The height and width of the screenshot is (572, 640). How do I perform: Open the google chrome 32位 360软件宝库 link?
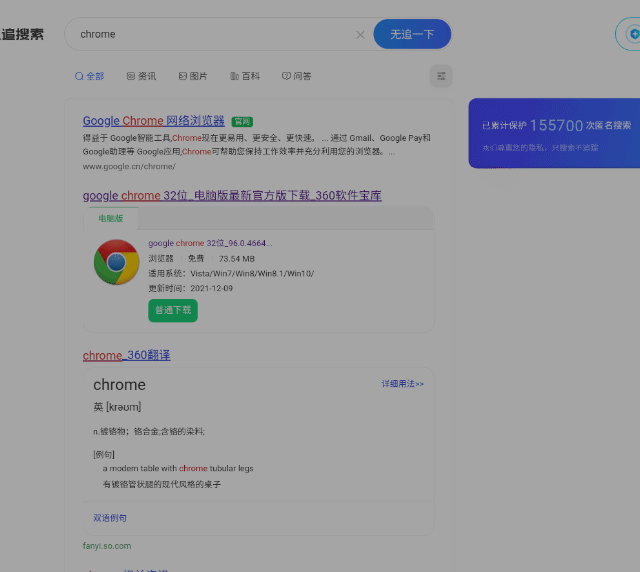(x=232, y=196)
